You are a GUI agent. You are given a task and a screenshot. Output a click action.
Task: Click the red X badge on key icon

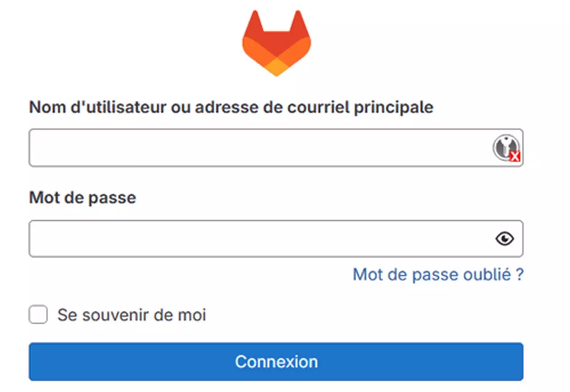(x=515, y=156)
